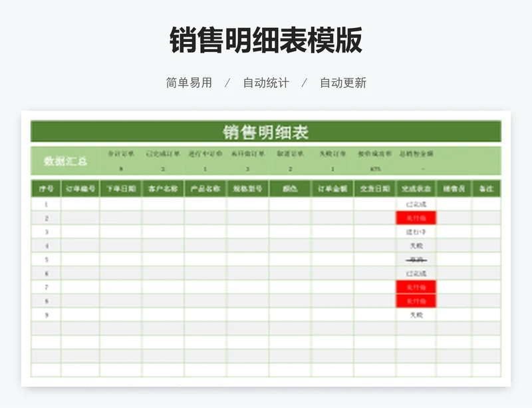Select the count value under 进行中订单
The width and height of the screenshot is (532, 408).
coord(205,169)
